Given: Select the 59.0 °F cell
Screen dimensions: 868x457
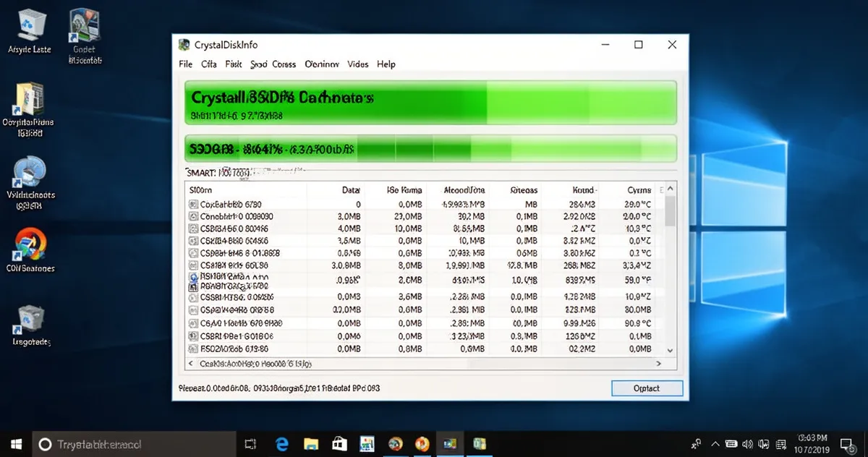Looking at the screenshot, I should point(639,278).
